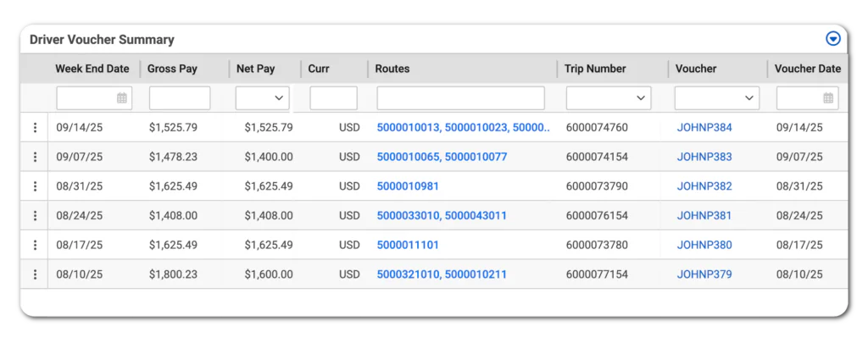Click gross pay value $1,478.23
This screenshot has height=343, width=868.
pyautogui.click(x=173, y=158)
